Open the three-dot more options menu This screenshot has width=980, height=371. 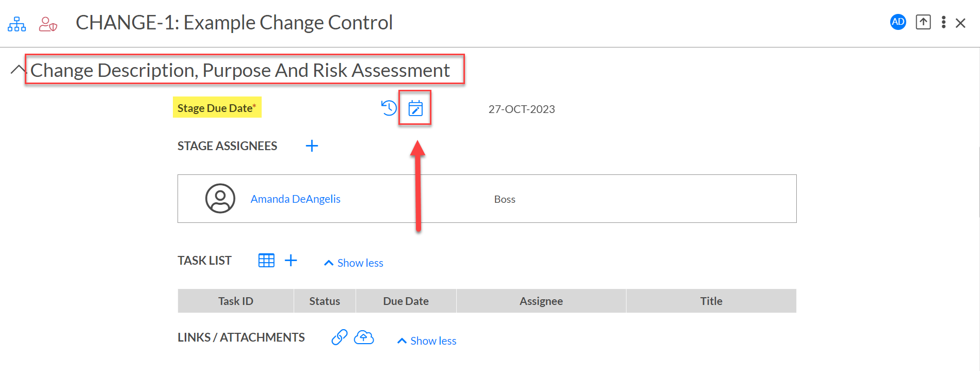(x=943, y=22)
